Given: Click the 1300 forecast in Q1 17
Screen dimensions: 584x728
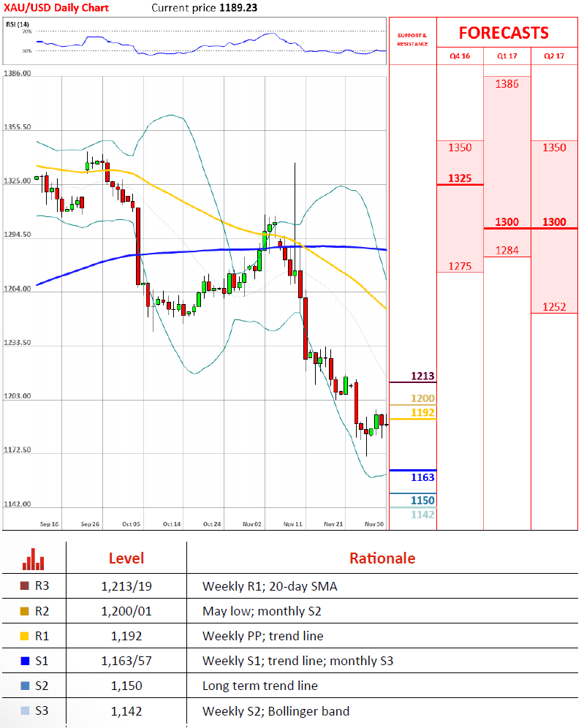Looking at the screenshot, I should (x=507, y=222).
